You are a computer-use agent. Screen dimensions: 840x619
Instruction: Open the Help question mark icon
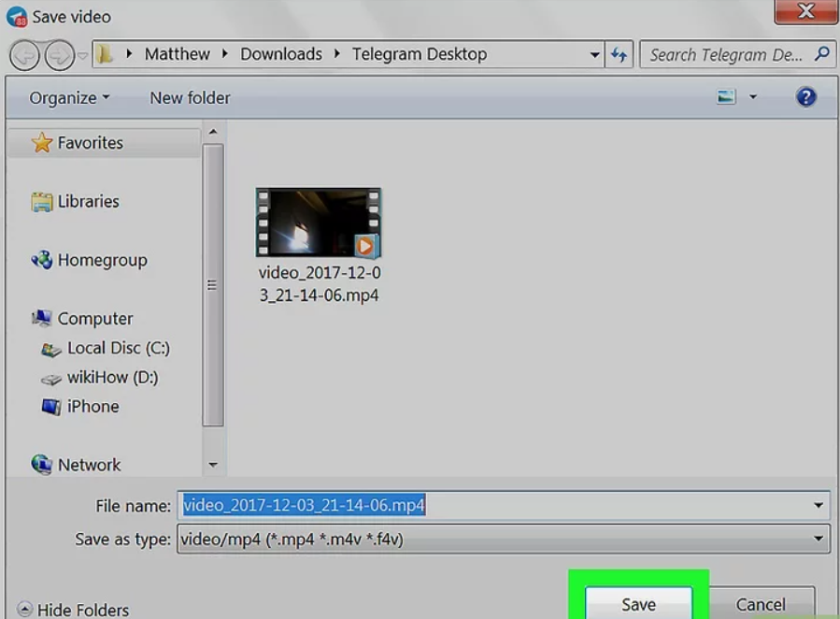point(805,97)
